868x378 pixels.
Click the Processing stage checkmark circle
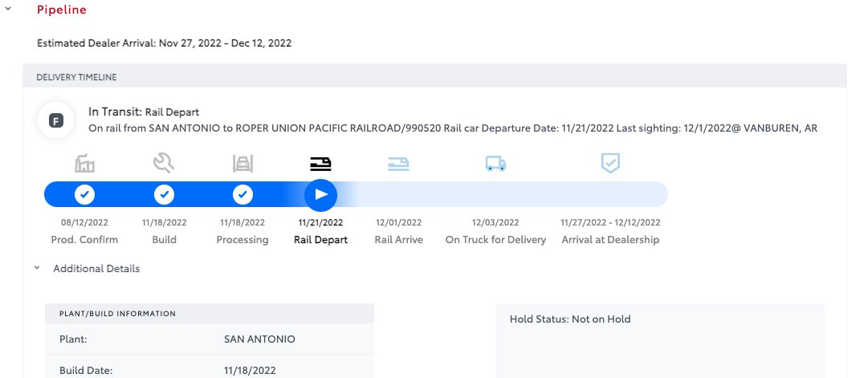[x=242, y=194]
